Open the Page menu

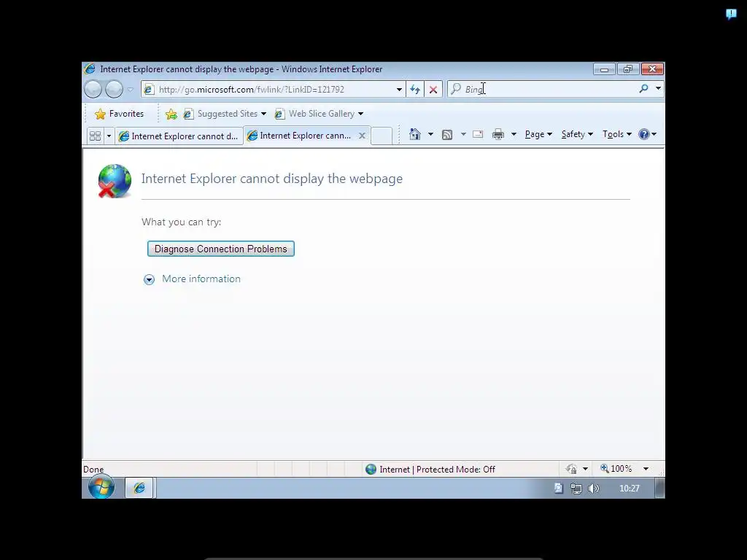pyautogui.click(x=538, y=134)
